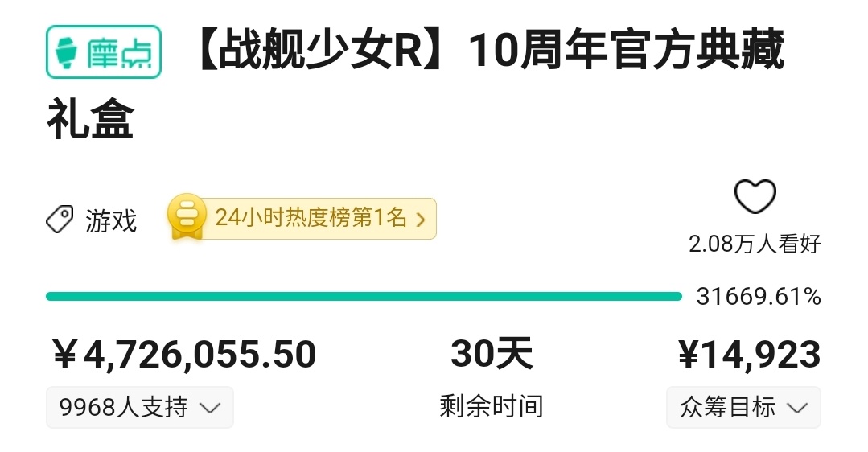Tap the 30天 remaining days figure
This screenshot has width=868, height=452.
point(492,354)
